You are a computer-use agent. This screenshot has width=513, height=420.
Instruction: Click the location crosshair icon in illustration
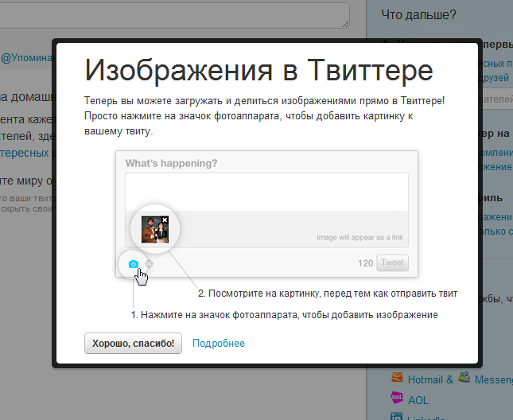150,263
